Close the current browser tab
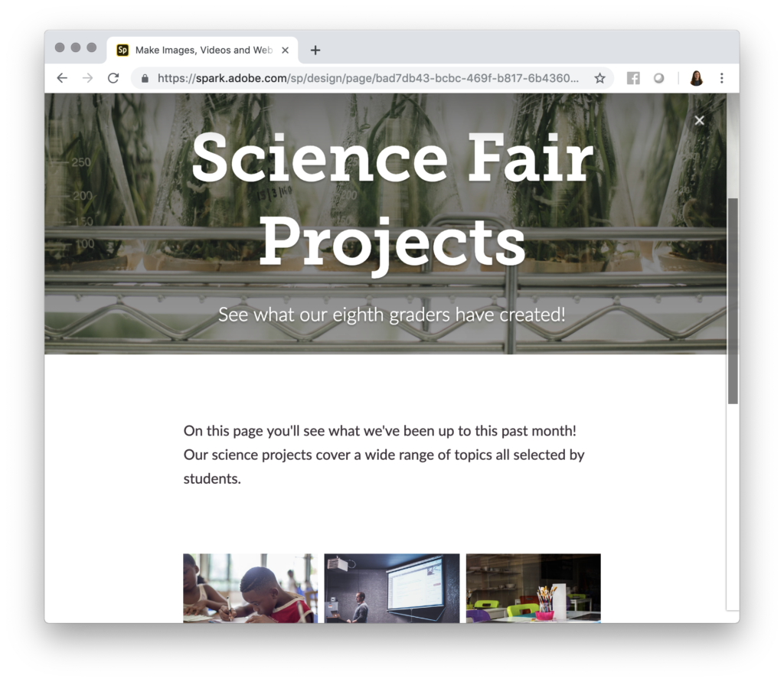Viewport: 784px width, 682px height. [285, 50]
